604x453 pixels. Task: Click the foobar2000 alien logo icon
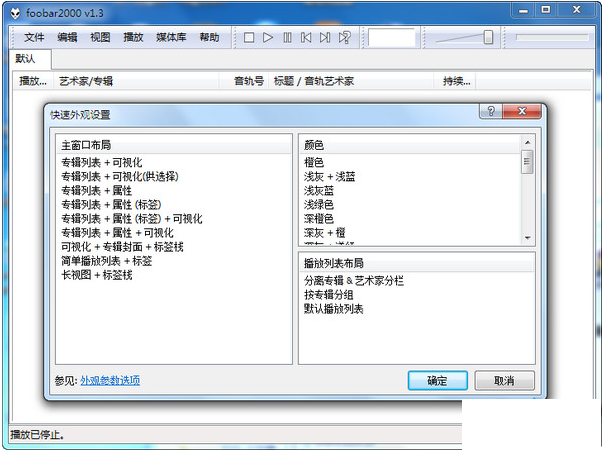click(x=15, y=14)
